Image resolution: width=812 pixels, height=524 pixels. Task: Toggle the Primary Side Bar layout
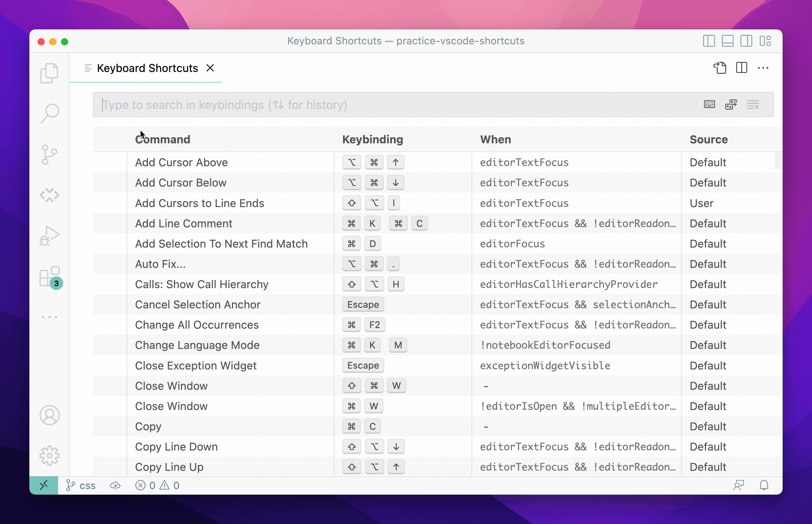pos(709,41)
